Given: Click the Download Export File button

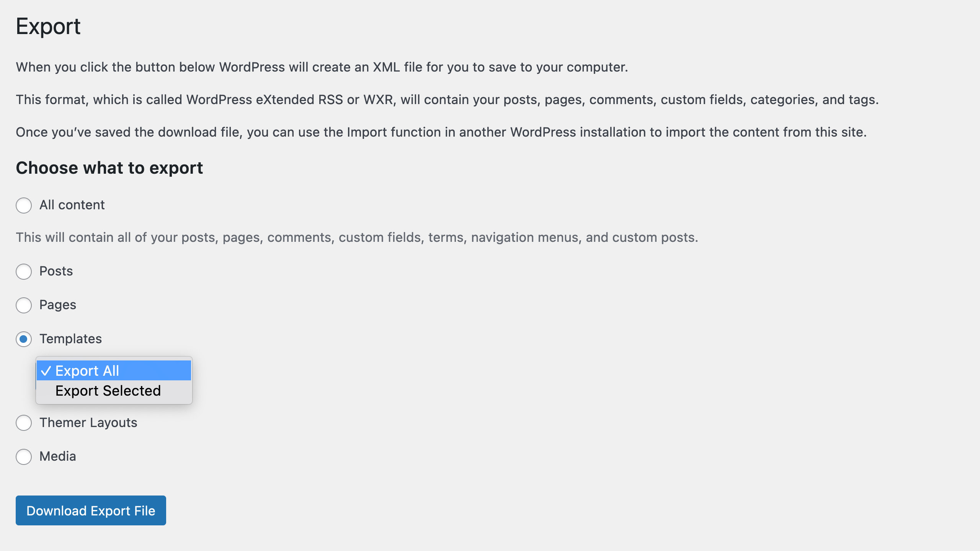Looking at the screenshot, I should [91, 510].
